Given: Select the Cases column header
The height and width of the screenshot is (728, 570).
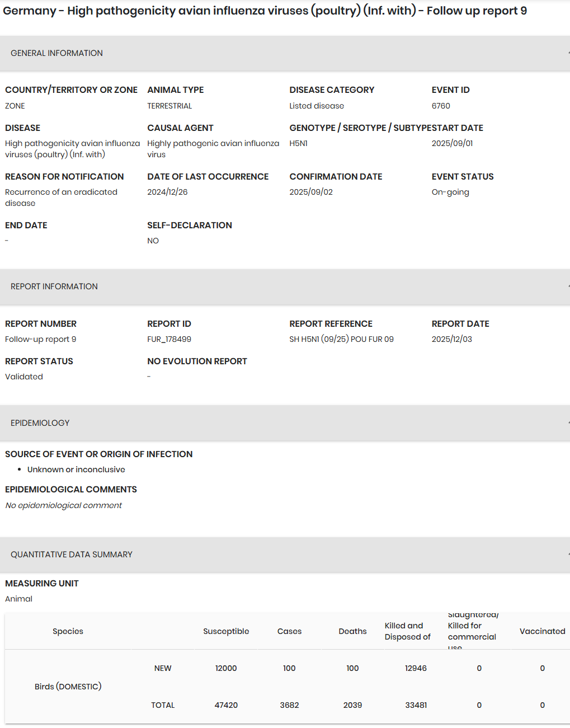Looking at the screenshot, I should (289, 631).
